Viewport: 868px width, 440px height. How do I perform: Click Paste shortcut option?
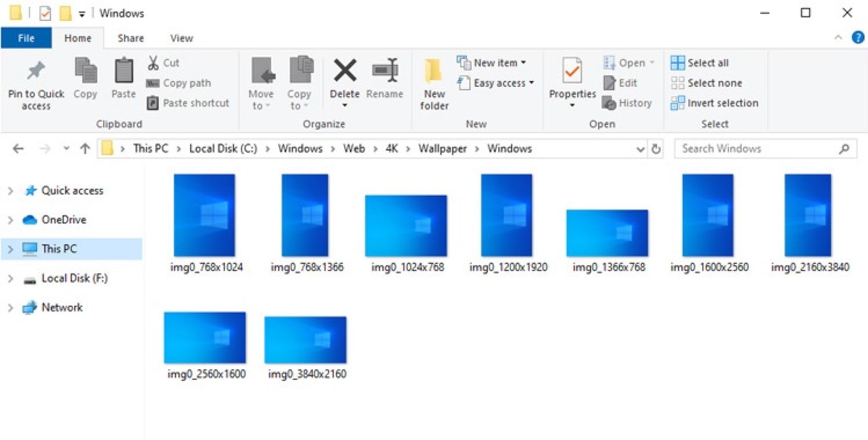[x=188, y=103]
